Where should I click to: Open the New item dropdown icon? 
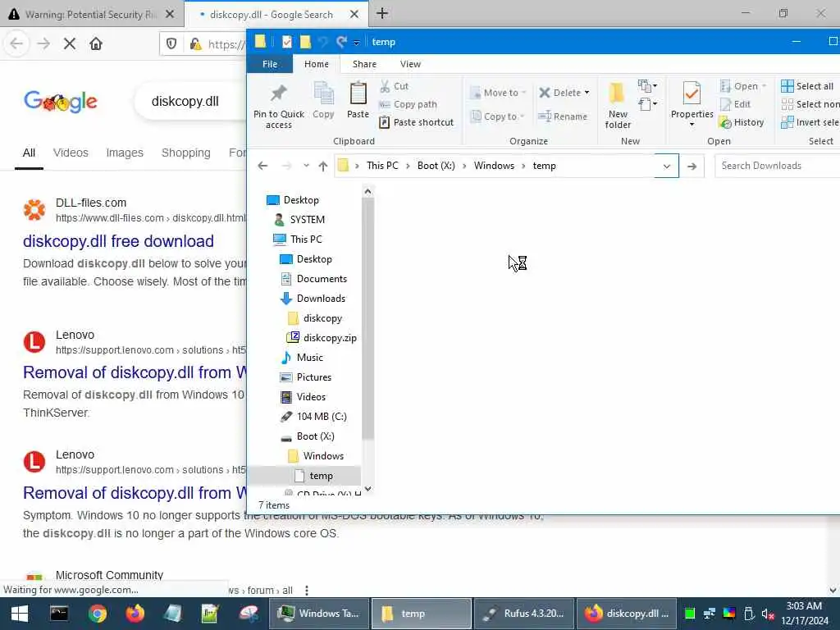[x=647, y=85]
